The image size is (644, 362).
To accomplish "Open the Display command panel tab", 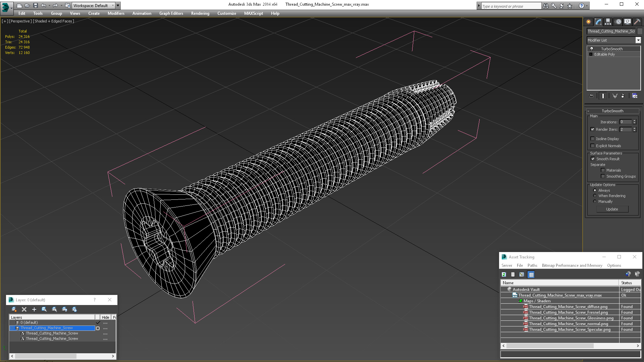I will [627, 22].
